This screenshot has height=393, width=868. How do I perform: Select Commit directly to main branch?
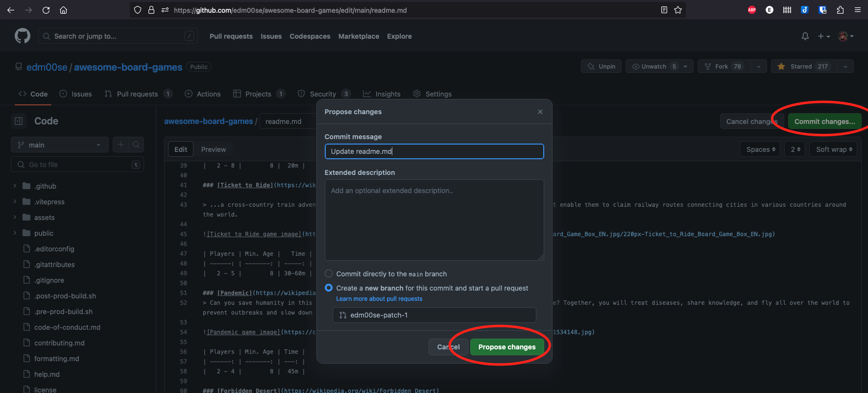pos(329,274)
